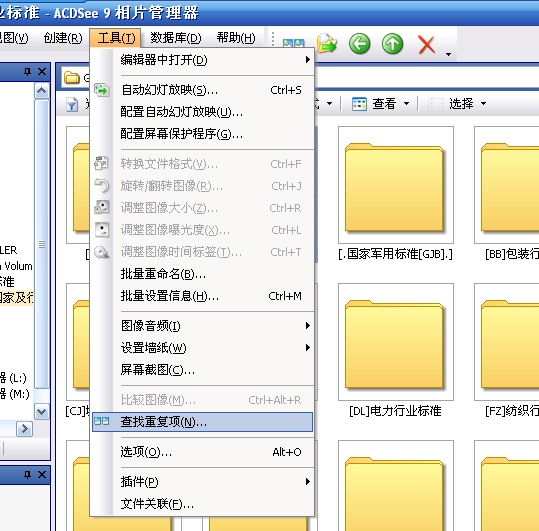Open the 数据库(D) menu
The height and width of the screenshot is (531, 539).
pos(176,38)
